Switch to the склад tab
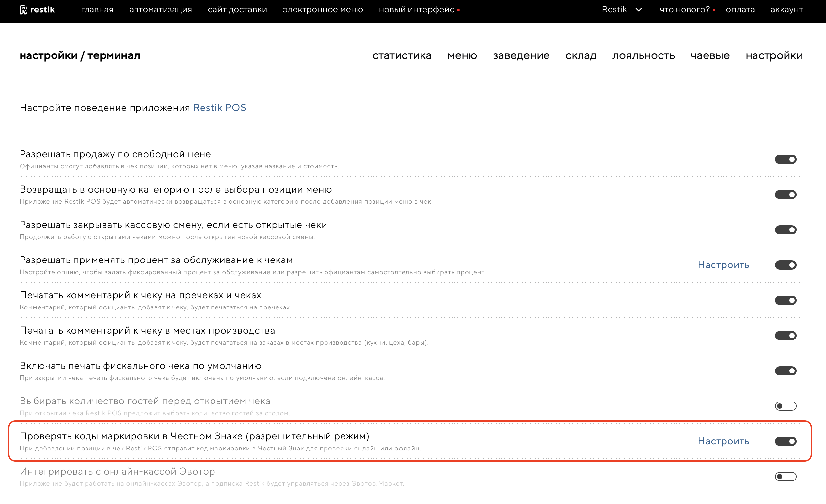This screenshot has width=826, height=504. (x=580, y=55)
